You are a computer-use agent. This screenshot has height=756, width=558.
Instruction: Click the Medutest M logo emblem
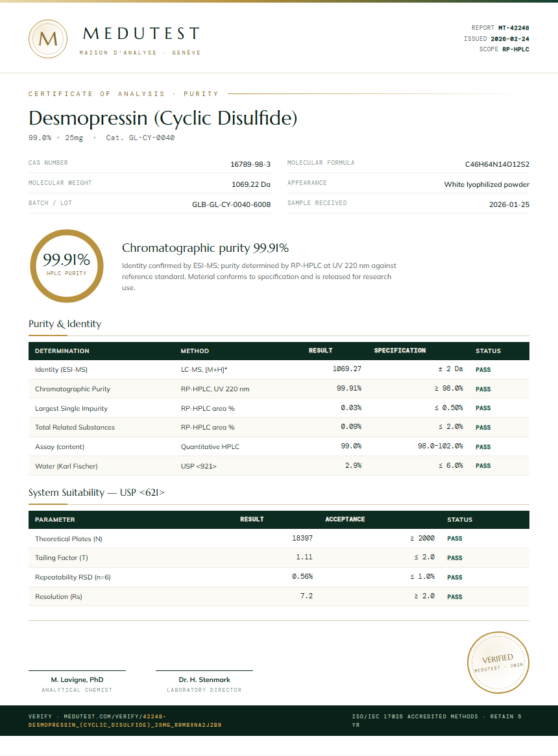pyautogui.click(x=48, y=39)
